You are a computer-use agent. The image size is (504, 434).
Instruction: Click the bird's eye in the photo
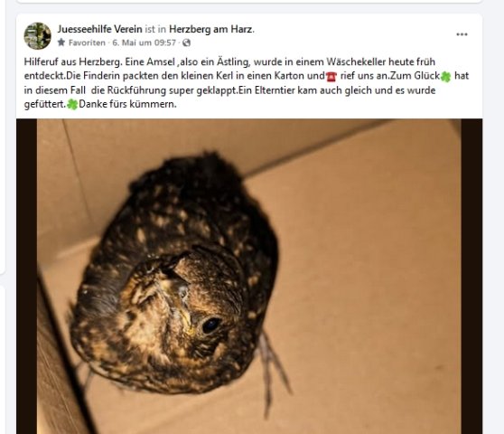pyautogui.click(x=210, y=325)
